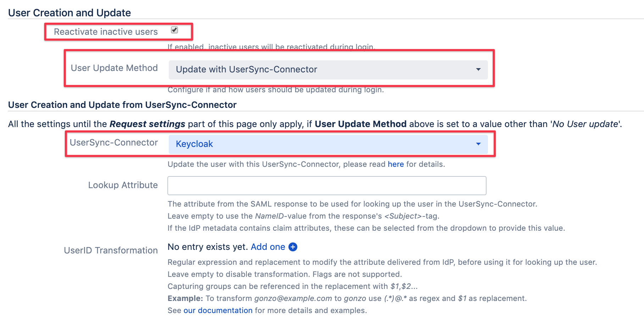Screen dimensions: 644x323
Task: Click the UserSync-Connector field label
Action: pyautogui.click(x=114, y=143)
